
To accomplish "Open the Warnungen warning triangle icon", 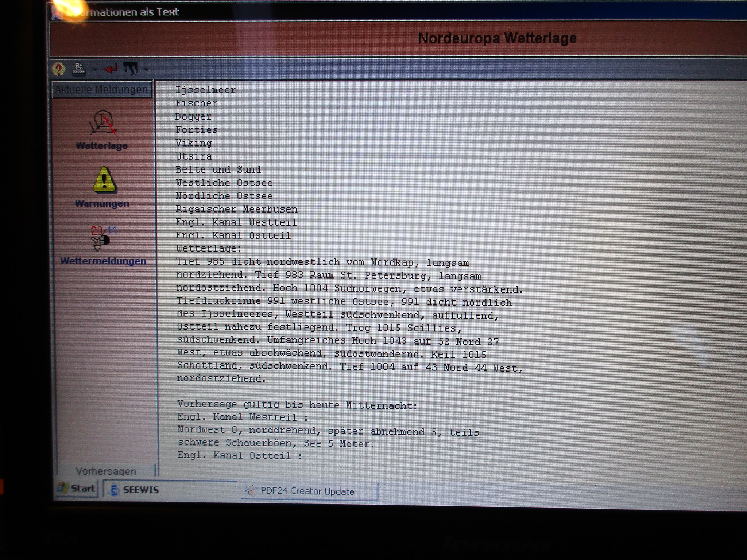I will coord(104,180).
